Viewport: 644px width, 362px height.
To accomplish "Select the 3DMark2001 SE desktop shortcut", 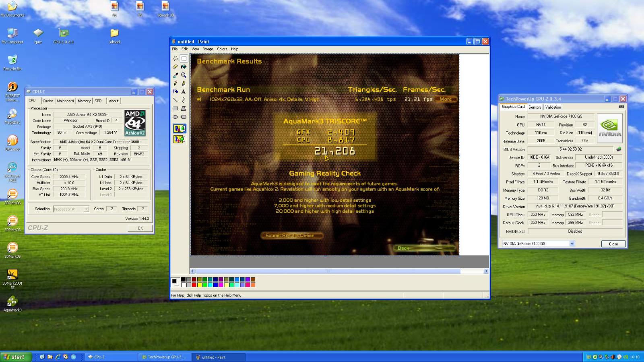I will tap(12, 279).
